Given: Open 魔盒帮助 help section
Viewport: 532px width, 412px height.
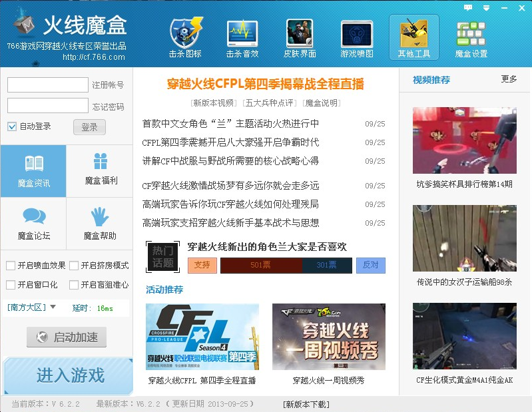Looking at the screenshot, I should point(100,224).
